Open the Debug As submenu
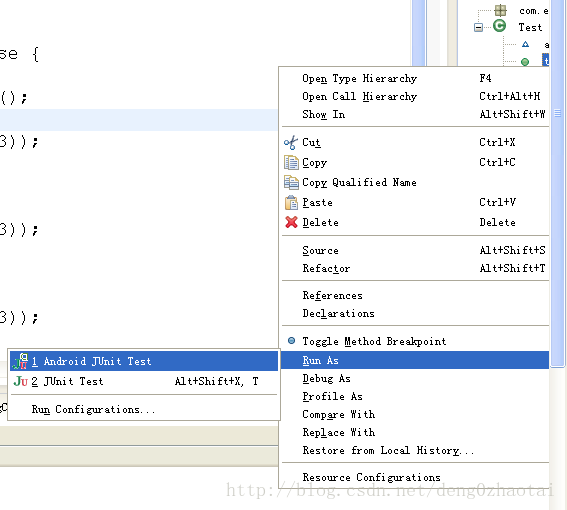Image resolution: width=567 pixels, height=510 pixels. 415,378
